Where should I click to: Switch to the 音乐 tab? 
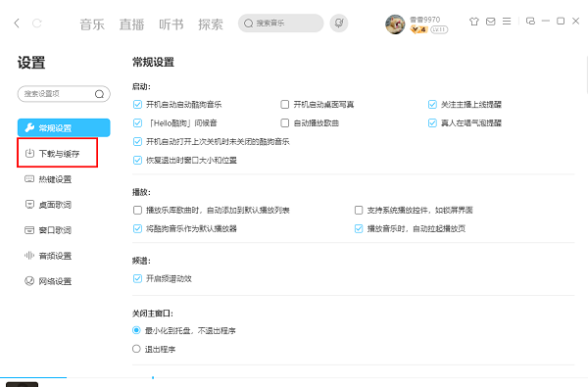point(92,24)
